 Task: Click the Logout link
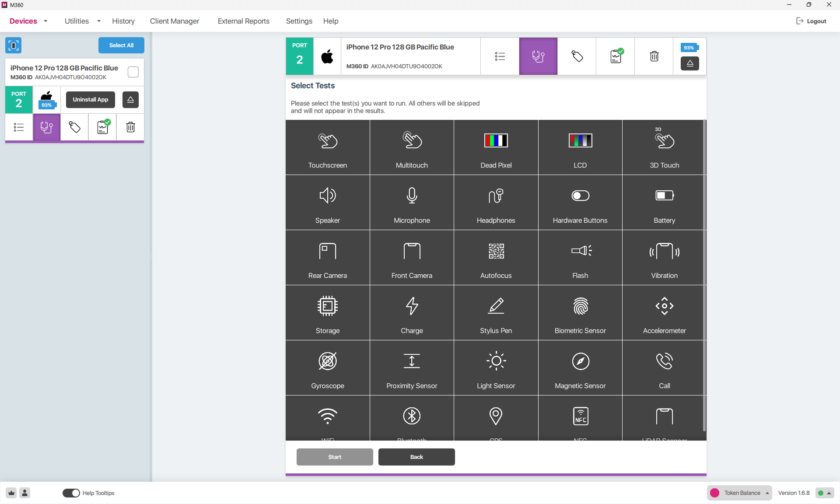click(x=811, y=21)
